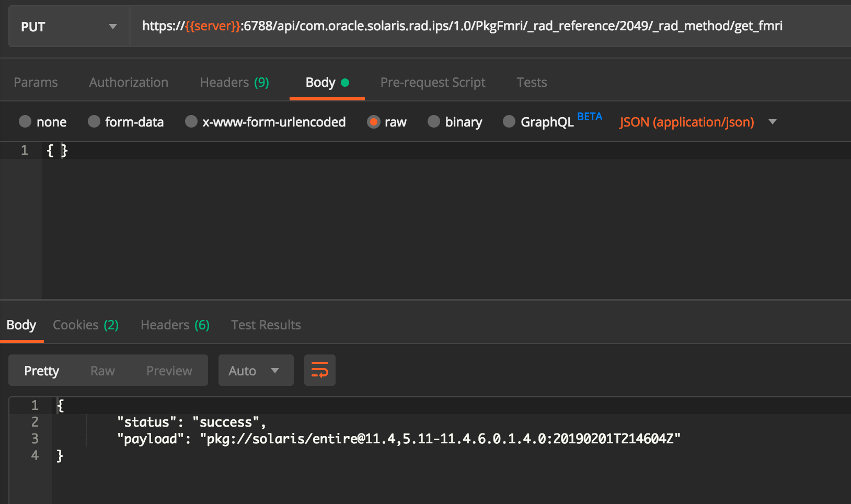851x504 pixels.
Task: Click the wrap lines icon in response
Action: point(319,370)
